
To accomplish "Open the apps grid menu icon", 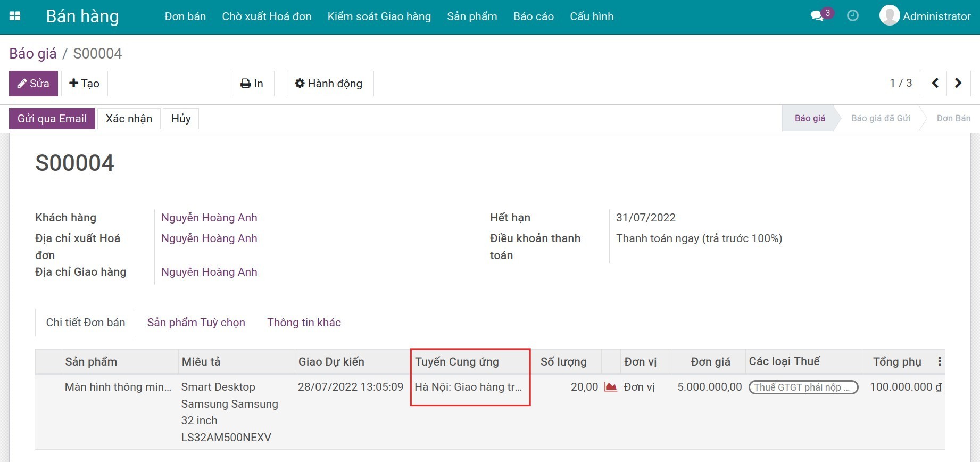I will pyautogui.click(x=15, y=16).
